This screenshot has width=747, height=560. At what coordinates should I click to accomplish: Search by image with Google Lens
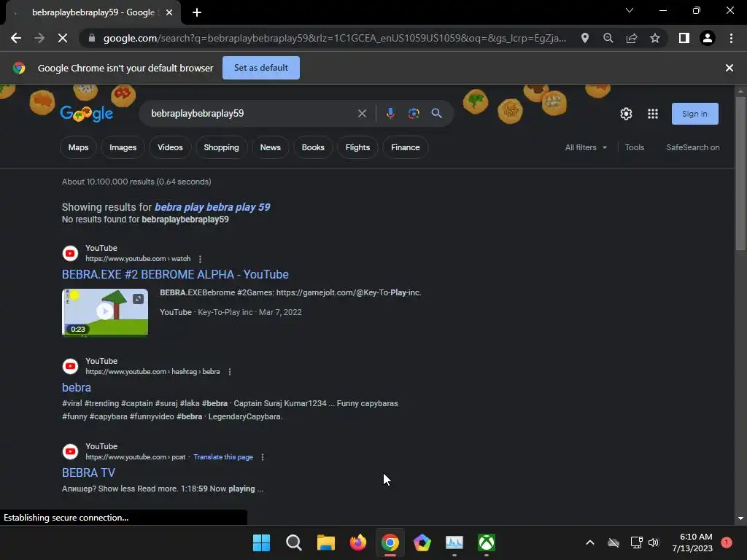pyautogui.click(x=414, y=113)
